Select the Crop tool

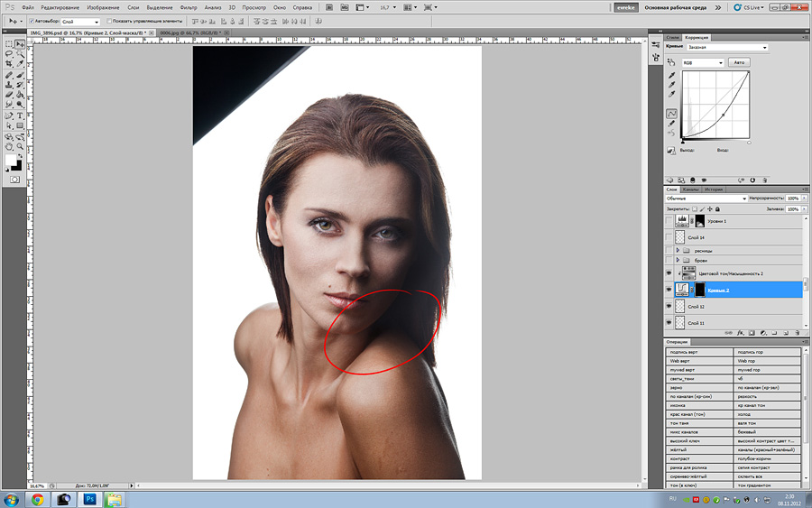click(9, 64)
